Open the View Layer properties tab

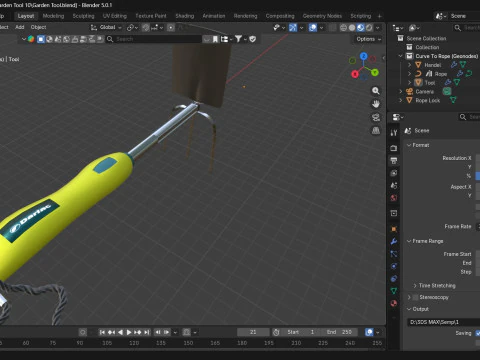tap(394, 173)
